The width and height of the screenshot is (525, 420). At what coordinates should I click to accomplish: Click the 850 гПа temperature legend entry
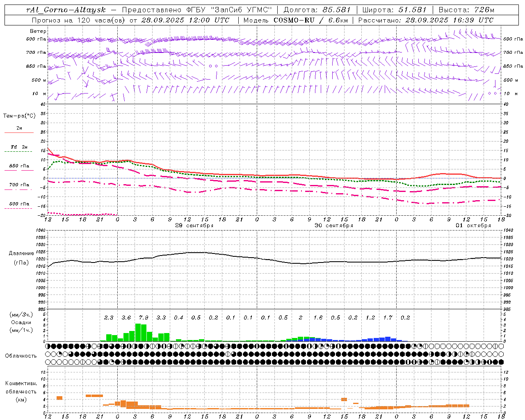click(19, 166)
